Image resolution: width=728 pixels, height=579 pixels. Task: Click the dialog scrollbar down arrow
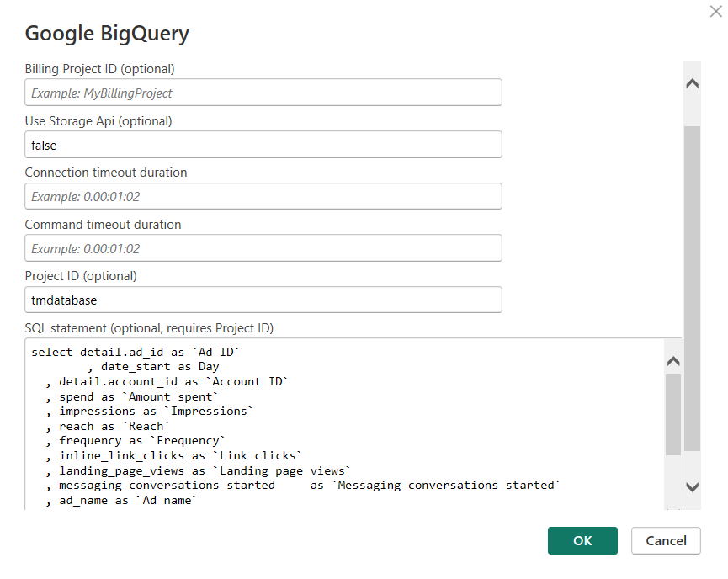point(693,487)
